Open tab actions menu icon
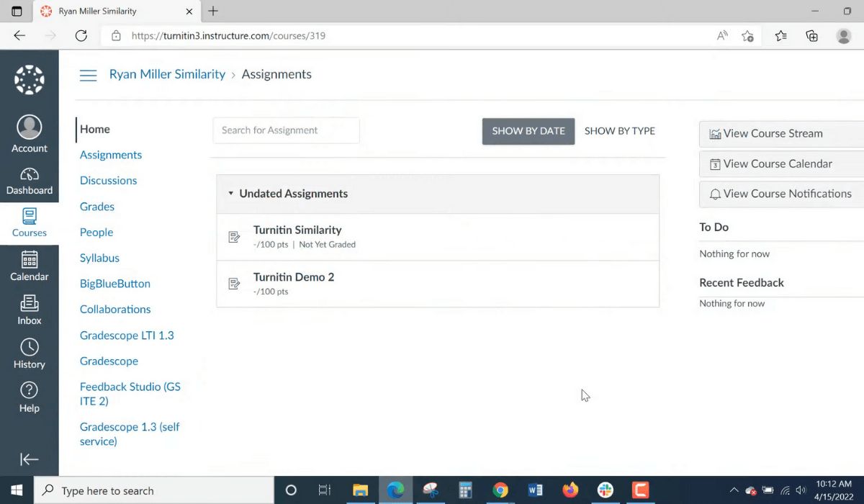 point(17,12)
